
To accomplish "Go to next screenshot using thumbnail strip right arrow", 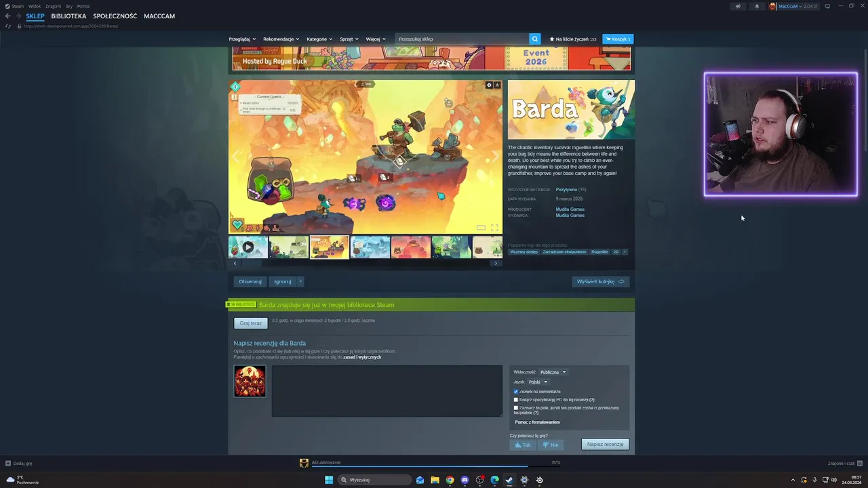I will (x=496, y=263).
